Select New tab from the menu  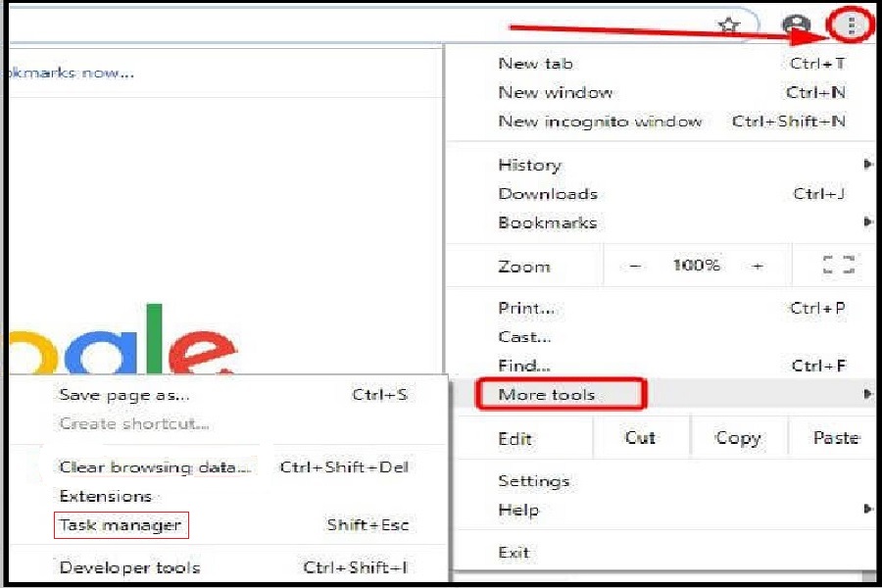(535, 64)
